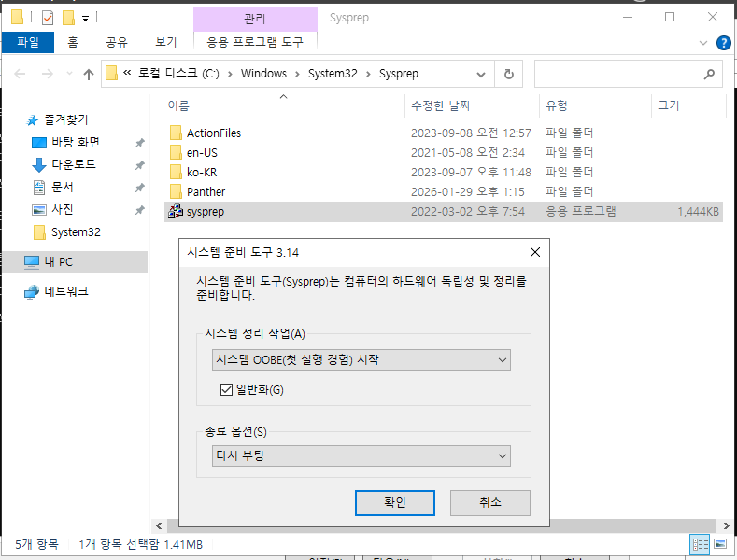This screenshot has height=560, width=737.
Task: Expand the address bar history dropdown
Action: (481, 75)
